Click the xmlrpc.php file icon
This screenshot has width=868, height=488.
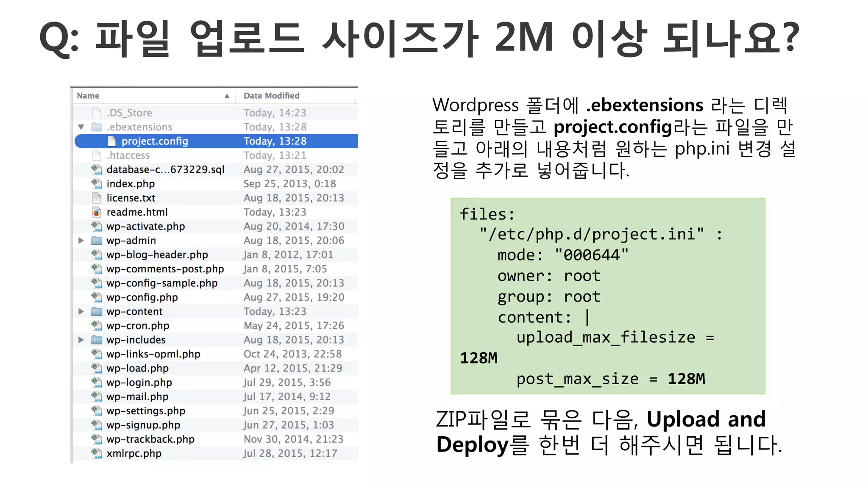(97, 453)
